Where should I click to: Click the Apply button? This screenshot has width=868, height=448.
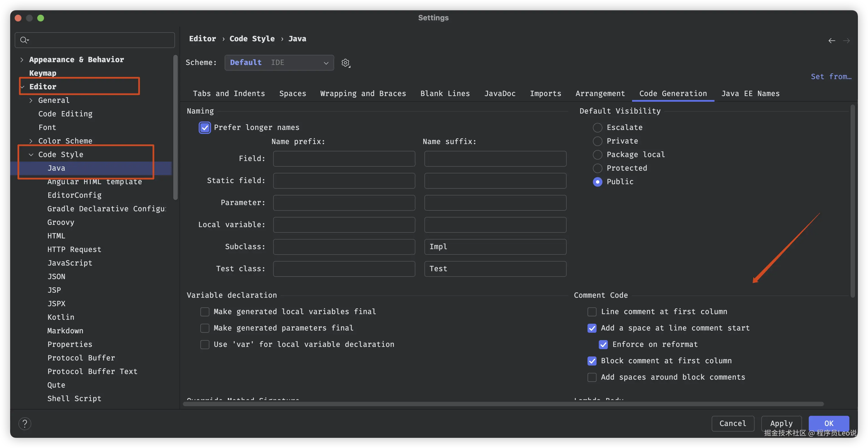tap(781, 423)
